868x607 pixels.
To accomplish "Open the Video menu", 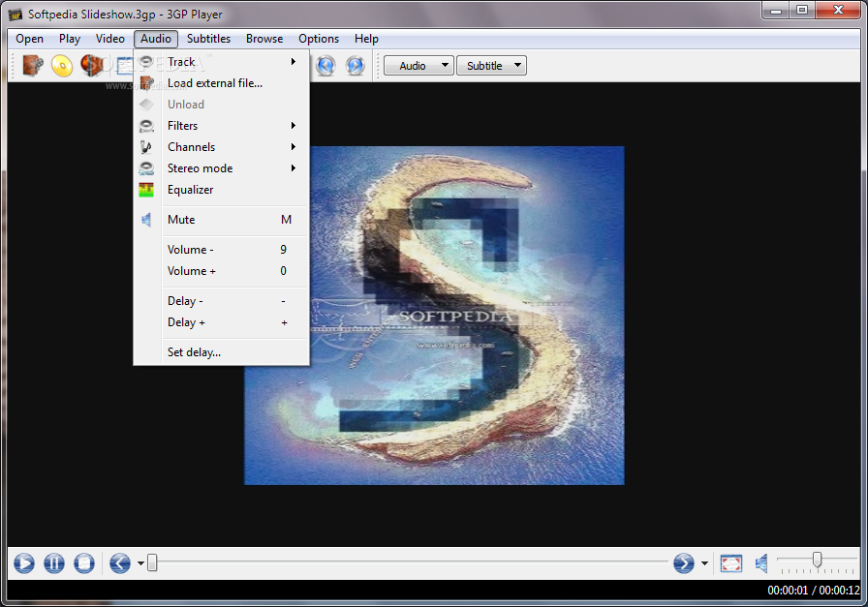I will (x=110, y=39).
